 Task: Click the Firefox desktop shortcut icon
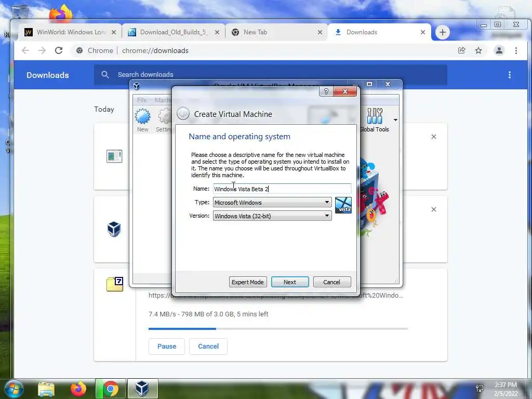[x=61, y=14]
